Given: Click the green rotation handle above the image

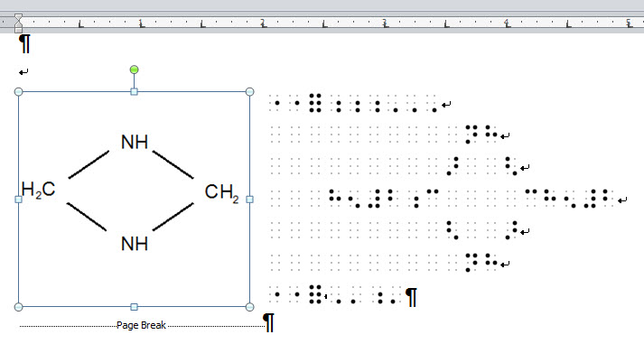Looking at the screenshot, I should pyautogui.click(x=134, y=70).
